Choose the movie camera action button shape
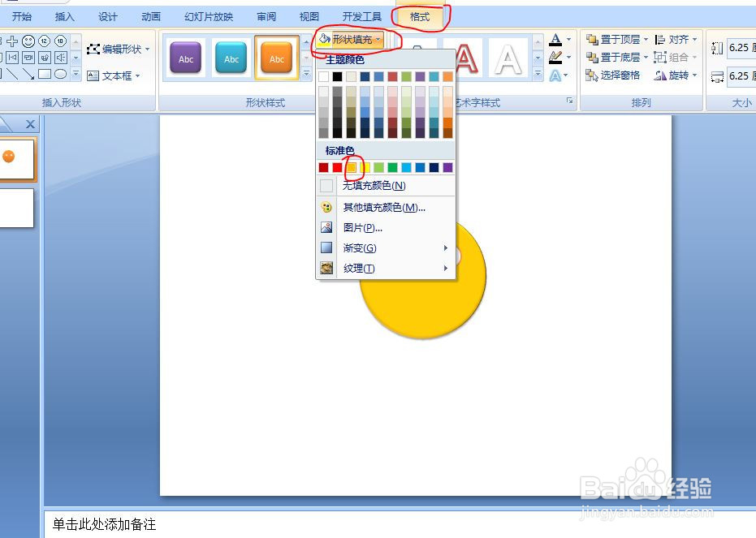 click(28, 58)
